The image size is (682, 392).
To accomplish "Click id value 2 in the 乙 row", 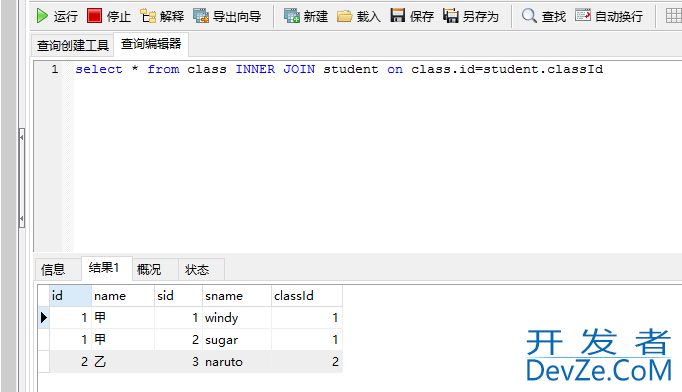I will pyautogui.click(x=70, y=362).
